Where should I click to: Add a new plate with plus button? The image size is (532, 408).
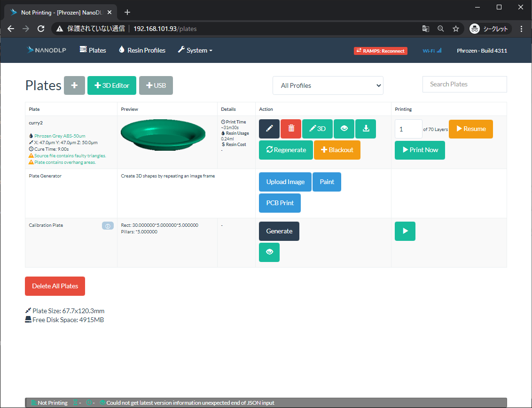click(74, 85)
